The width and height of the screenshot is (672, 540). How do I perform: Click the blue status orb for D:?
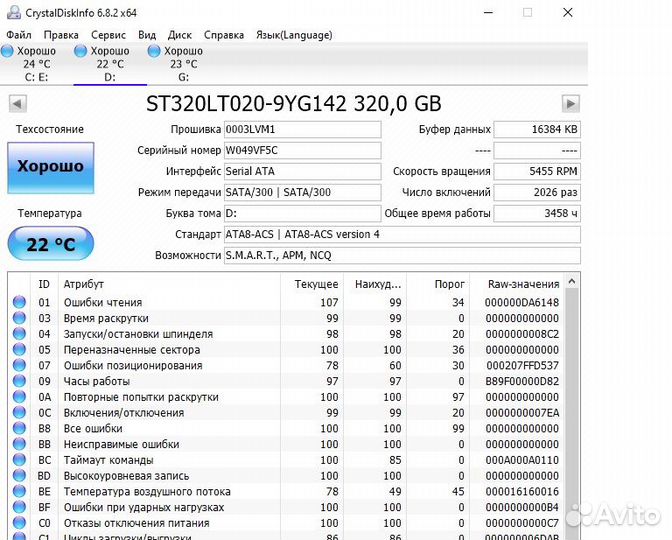pos(80,51)
